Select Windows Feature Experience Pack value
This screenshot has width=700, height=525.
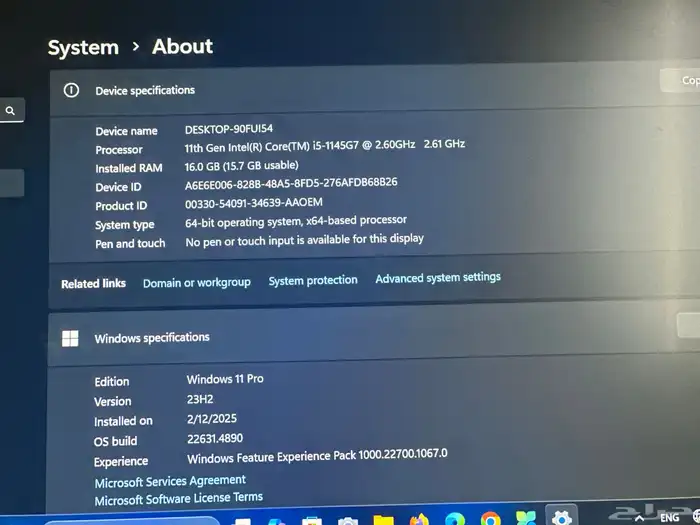point(317,456)
